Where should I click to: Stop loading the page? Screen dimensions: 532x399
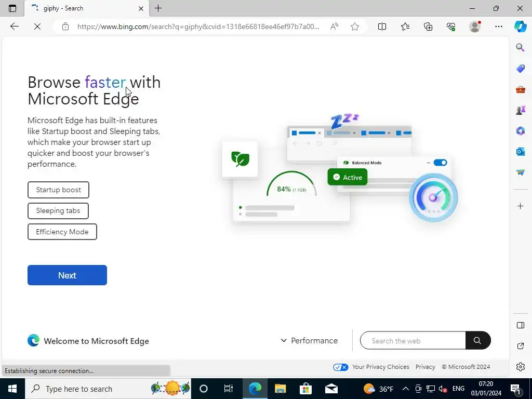pos(37,26)
